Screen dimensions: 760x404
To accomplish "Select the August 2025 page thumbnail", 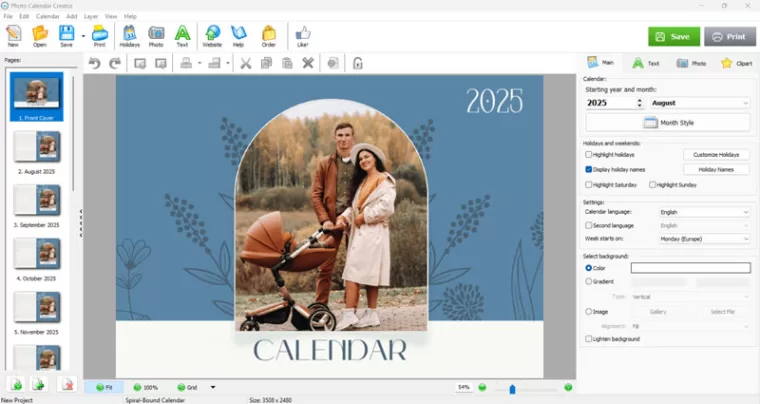I will tap(37, 146).
